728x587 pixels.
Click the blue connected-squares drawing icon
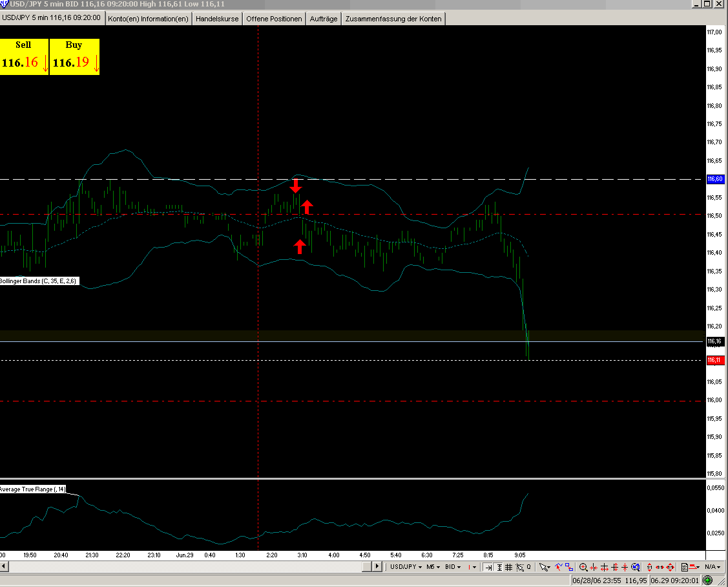coord(568,567)
